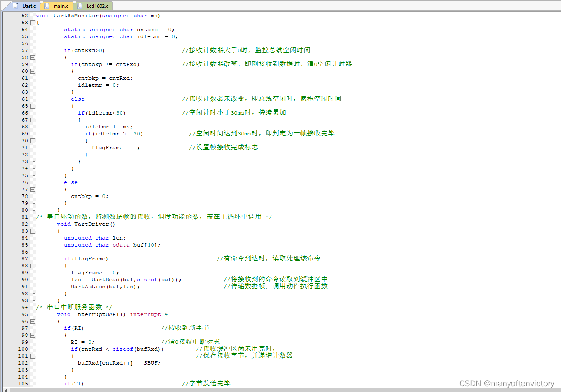The image size is (561, 392).
Task: Collapse the idletmr<30 block at line 67
Action: 33,120
